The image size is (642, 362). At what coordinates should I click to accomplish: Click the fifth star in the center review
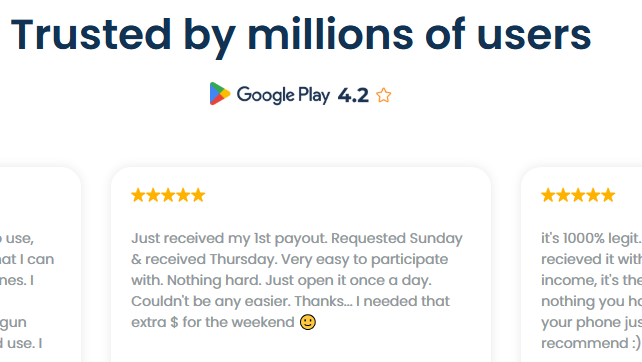coord(198,195)
